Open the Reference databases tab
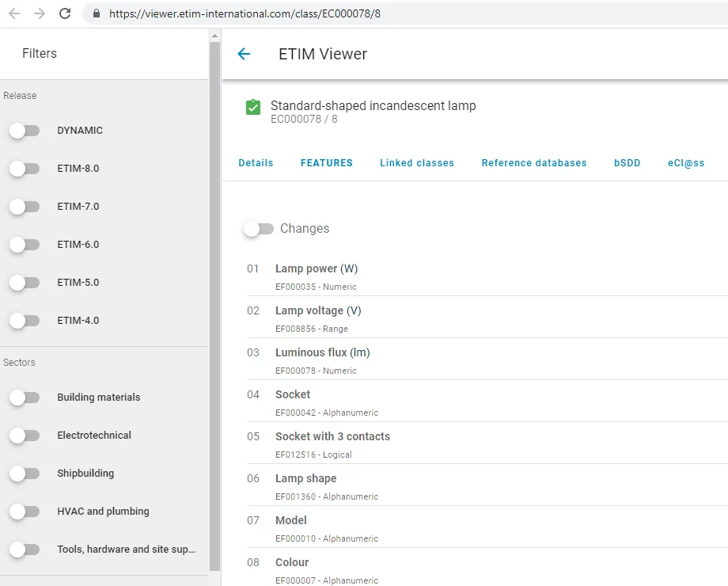This screenshot has width=728, height=586. pyautogui.click(x=534, y=162)
